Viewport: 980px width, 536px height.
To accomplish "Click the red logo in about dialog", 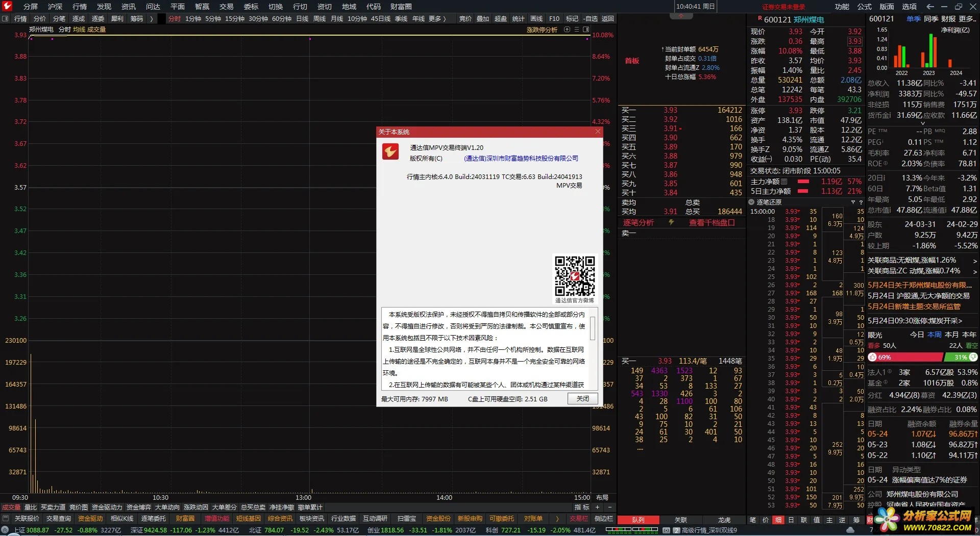I will pos(390,151).
